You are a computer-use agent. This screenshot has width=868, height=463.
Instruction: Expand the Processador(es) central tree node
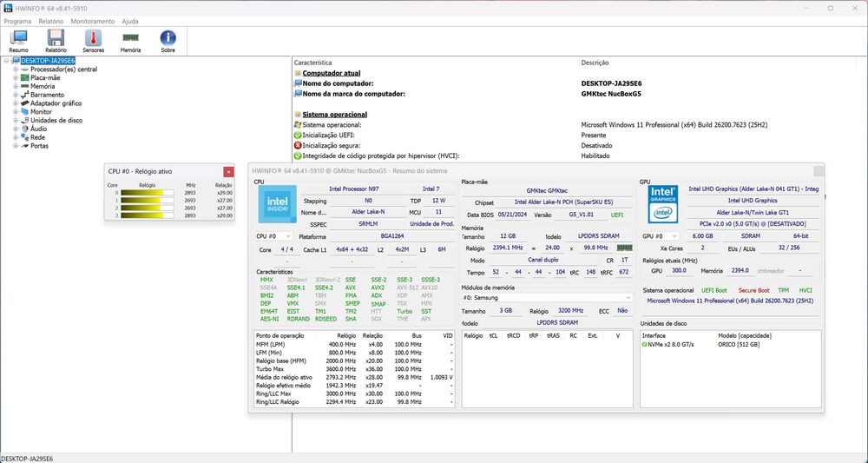16,69
